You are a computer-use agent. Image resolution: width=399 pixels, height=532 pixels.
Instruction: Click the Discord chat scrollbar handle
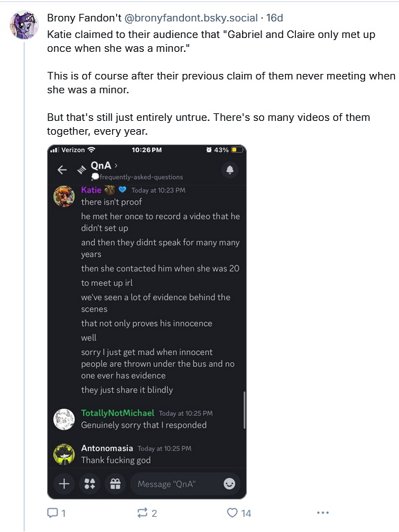click(244, 410)
